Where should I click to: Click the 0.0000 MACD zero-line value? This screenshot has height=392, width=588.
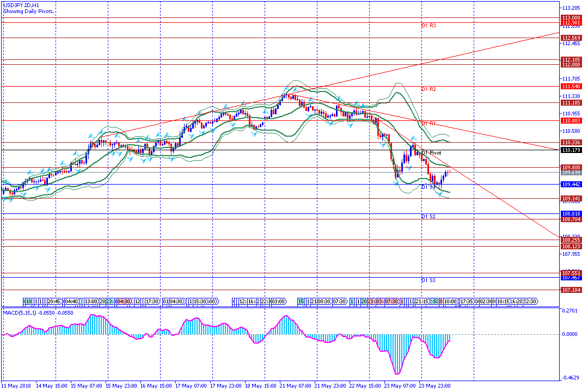[x=569, y=334]
